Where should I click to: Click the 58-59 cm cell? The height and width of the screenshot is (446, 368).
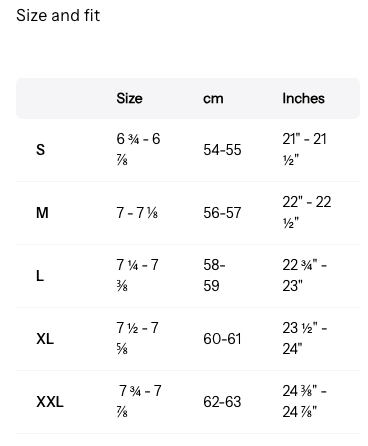click(x=214, y=276)
